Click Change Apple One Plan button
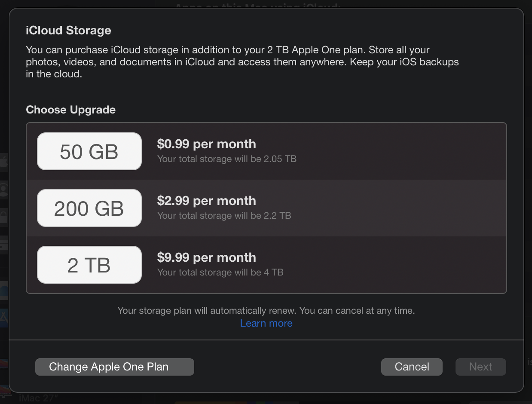The width and height of the screenshot is (532, 404). [x=115, y=367]
